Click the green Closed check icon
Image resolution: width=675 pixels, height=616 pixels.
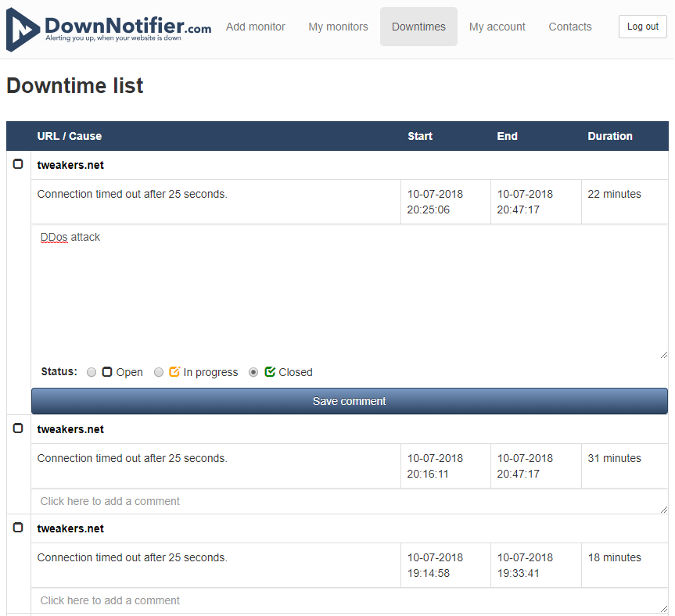(x=270, y=371)
